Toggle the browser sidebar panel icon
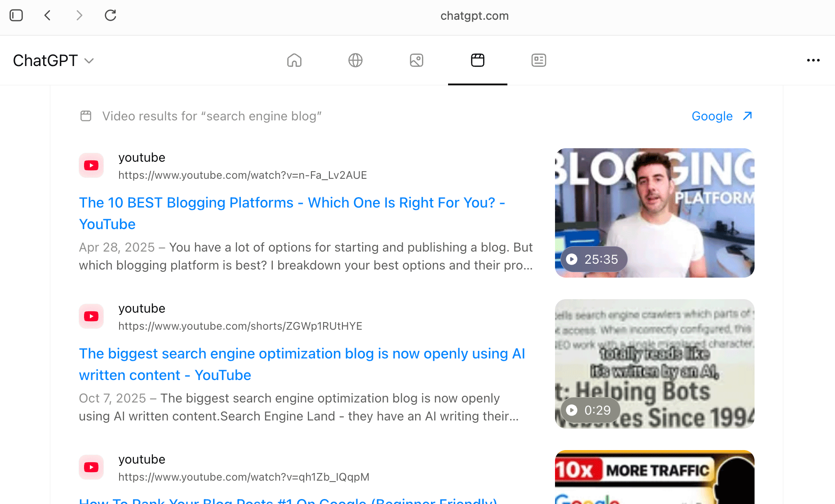 pos(16,16)
